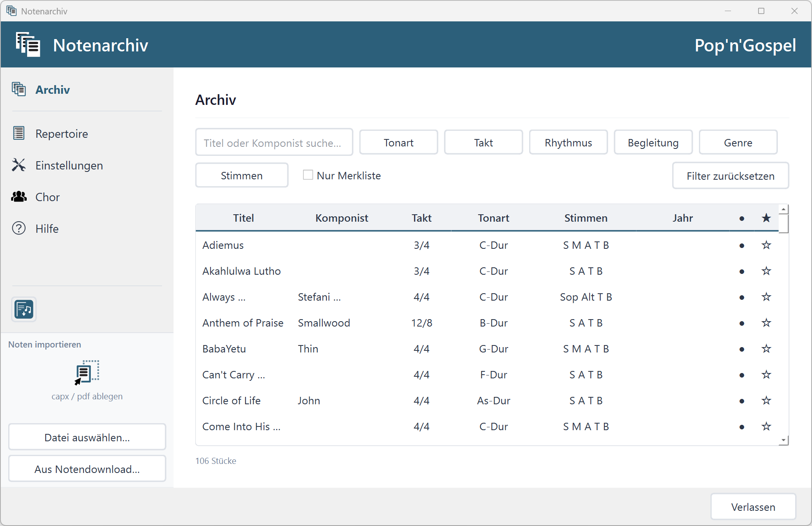Sort by the Komponist column header

342,218
